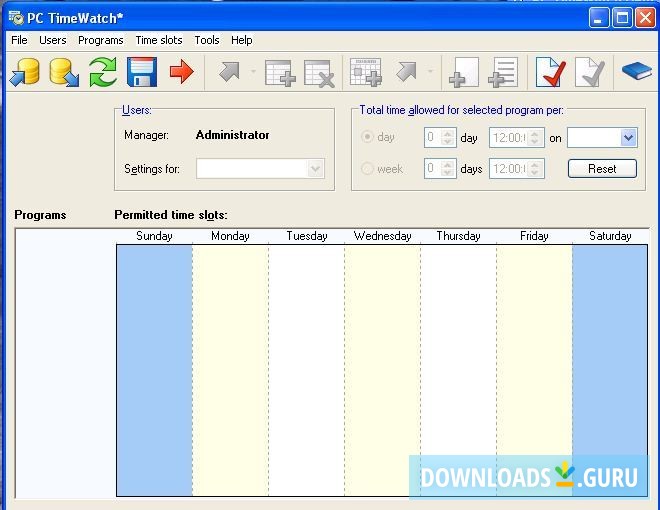Click the add list document icon
Screen dimensions: 660x510
pos(503,73)
